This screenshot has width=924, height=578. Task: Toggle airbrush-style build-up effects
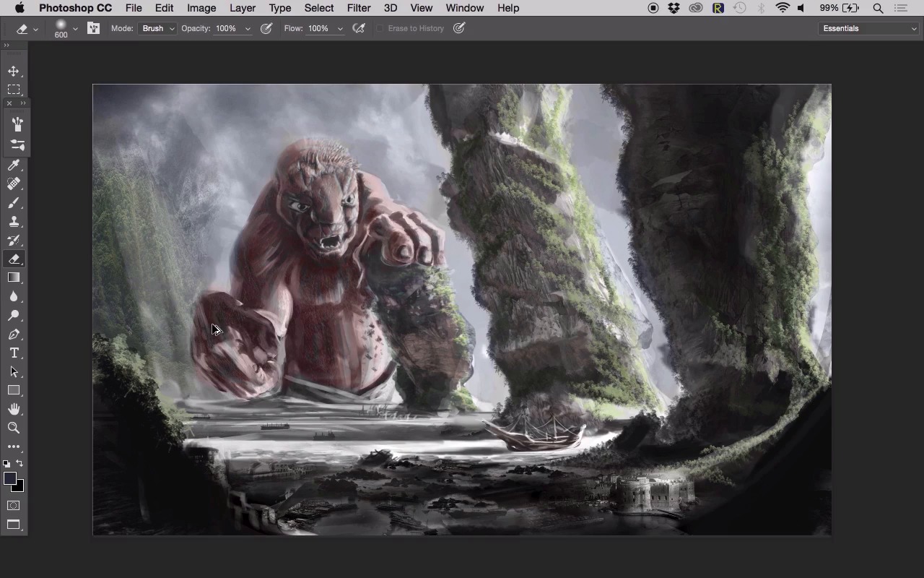point(359,29)
